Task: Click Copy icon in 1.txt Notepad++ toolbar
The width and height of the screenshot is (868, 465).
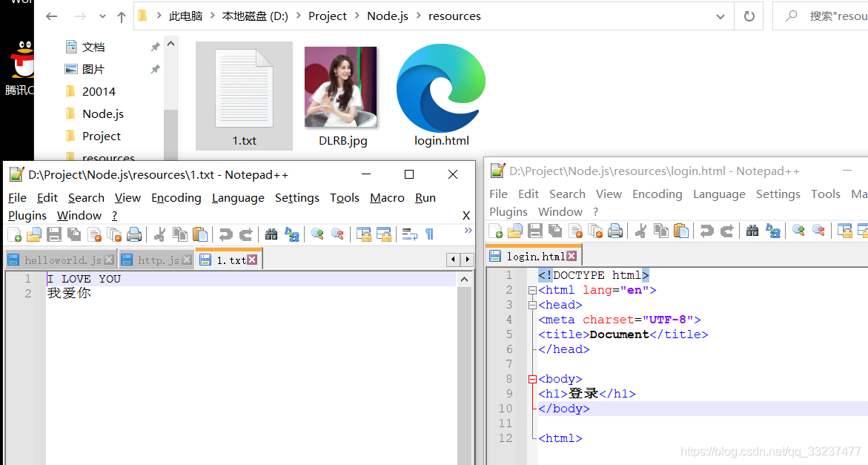Action: [180, 234]
